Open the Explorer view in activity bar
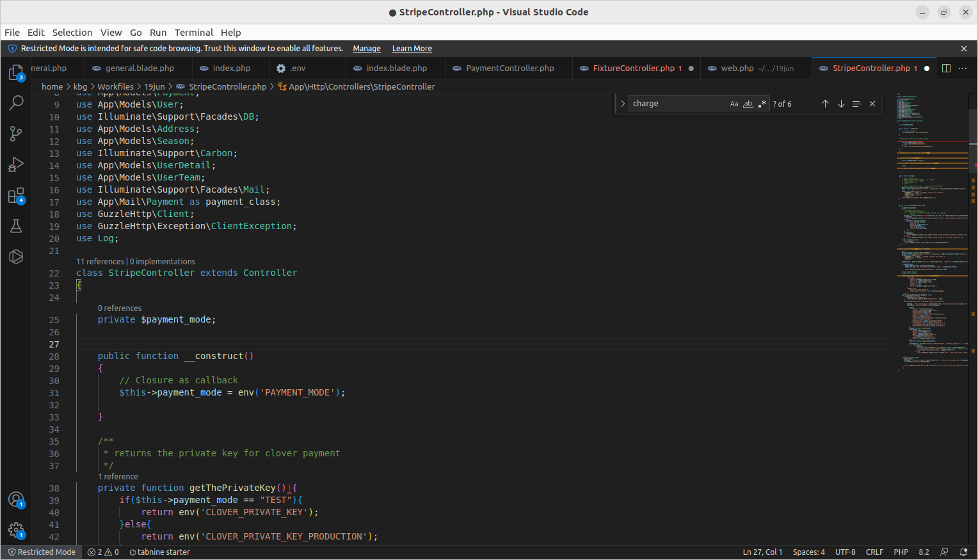This screenshot has height=560, width=978. tap(16, 72)
